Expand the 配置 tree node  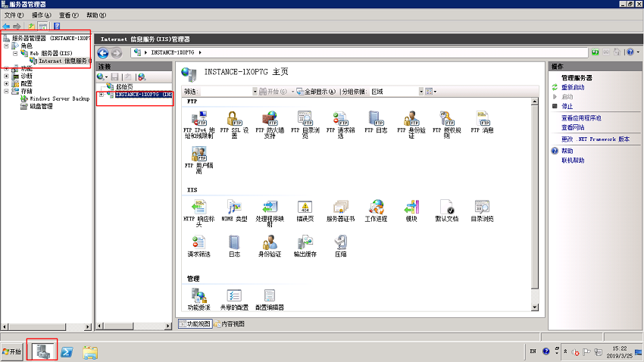coord(6,83)
